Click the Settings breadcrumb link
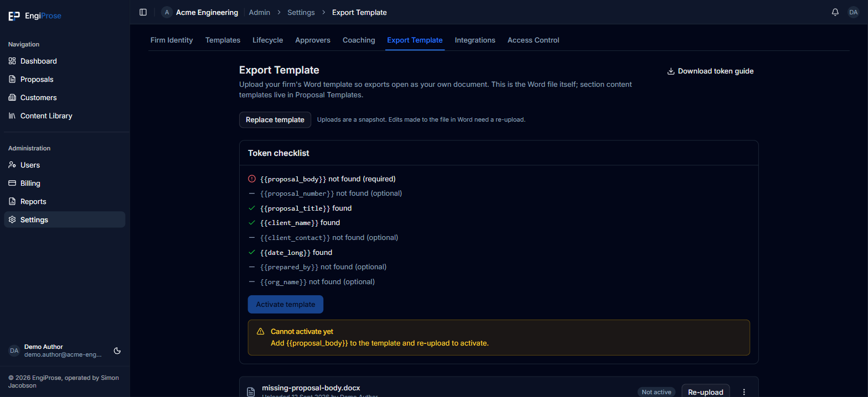Screen dimensions: 868x397 click(x=301, y=12)
